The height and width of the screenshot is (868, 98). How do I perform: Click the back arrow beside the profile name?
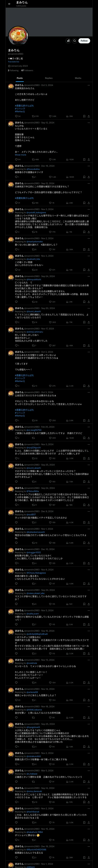click(x=9, y=4)
